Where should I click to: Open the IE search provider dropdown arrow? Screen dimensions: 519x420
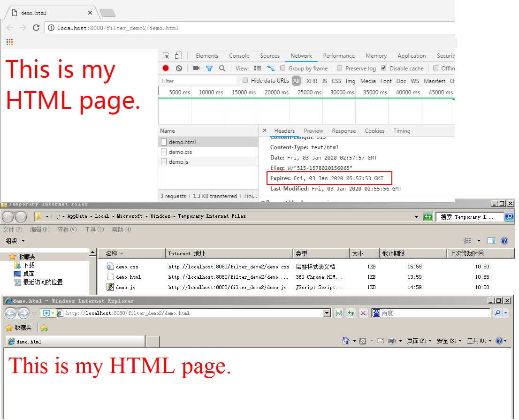click(505, 313)
